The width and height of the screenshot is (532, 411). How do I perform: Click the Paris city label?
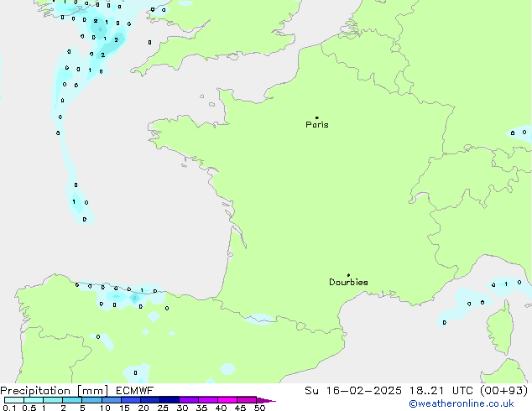317,125
